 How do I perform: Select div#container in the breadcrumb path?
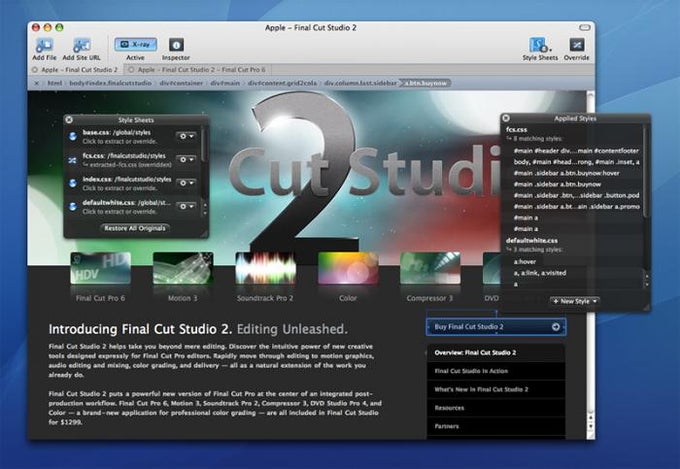coord(181,83)
